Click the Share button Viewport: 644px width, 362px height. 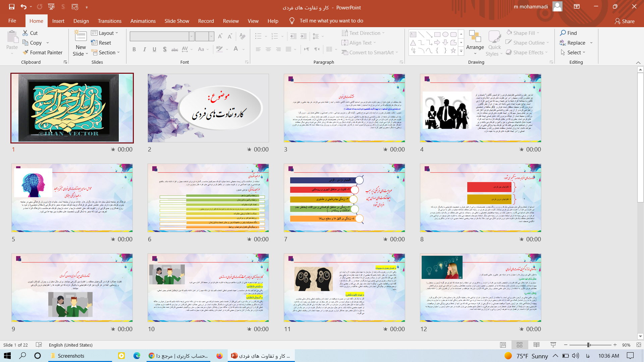coord(624,21)
